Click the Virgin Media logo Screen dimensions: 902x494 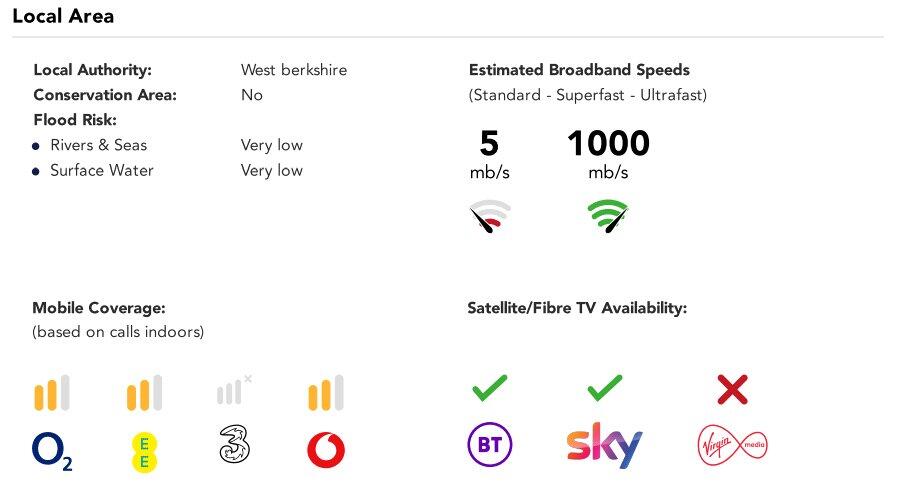732,445
